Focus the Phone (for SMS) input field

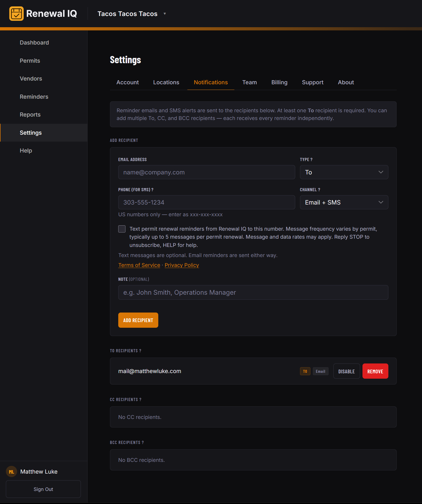tap(207, 202)
